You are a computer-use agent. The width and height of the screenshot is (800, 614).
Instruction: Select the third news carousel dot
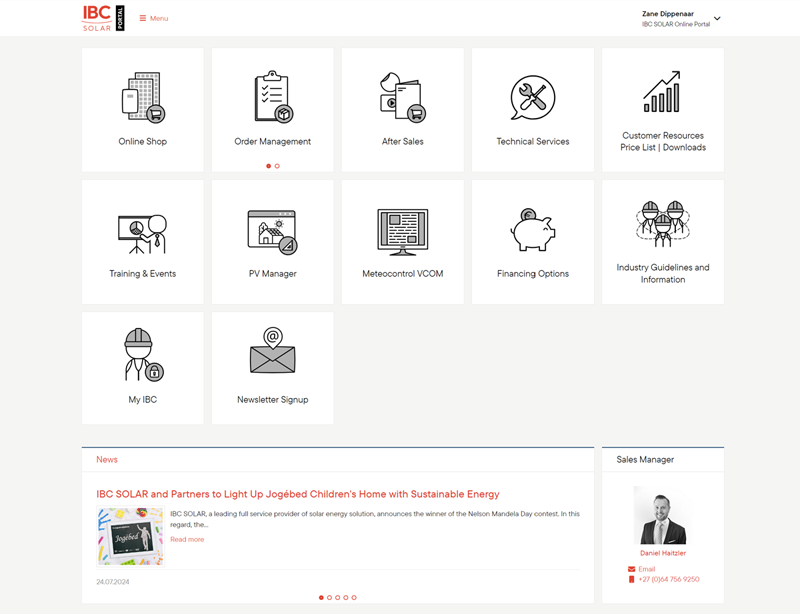pos(337,597)
